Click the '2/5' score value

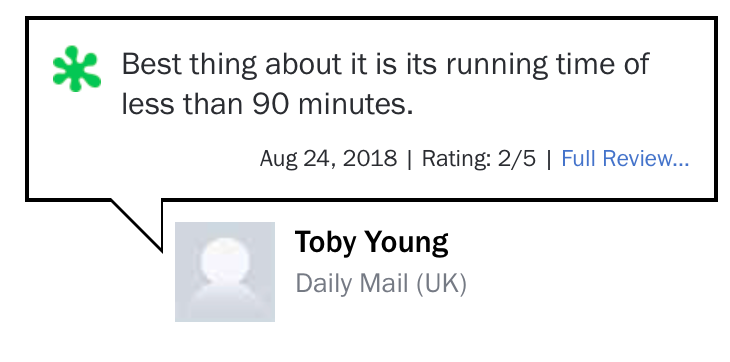tap(517, 159)
